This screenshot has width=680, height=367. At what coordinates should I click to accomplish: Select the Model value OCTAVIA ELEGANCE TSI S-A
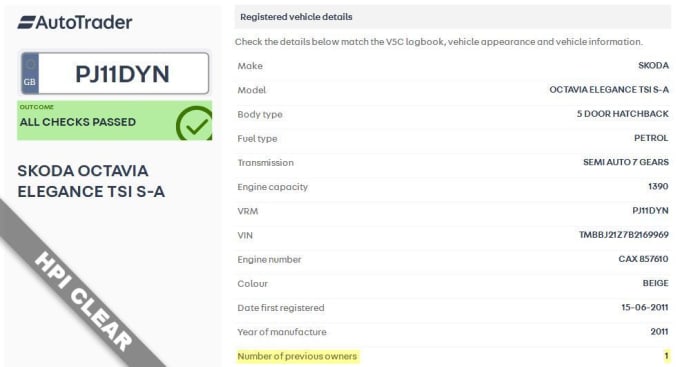point(609,90)
